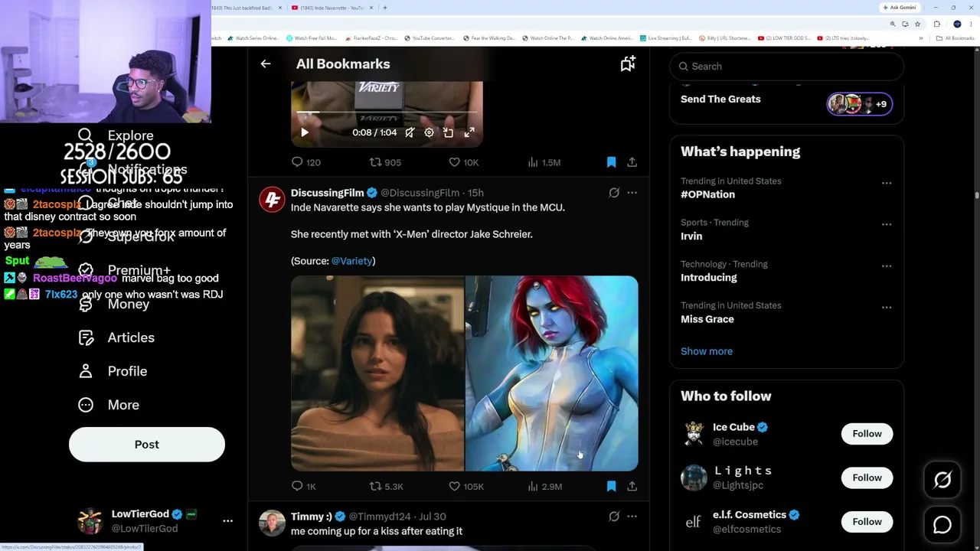Open the Inde Navarette photo
980x551 pixels.
click(x=377, y=373)
